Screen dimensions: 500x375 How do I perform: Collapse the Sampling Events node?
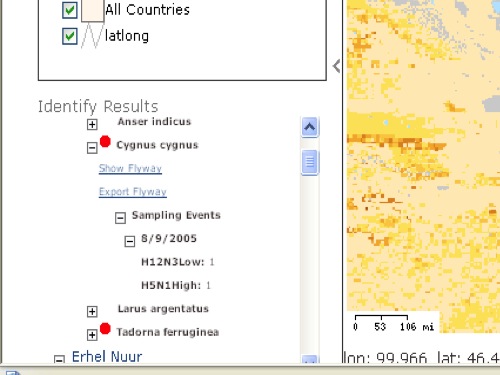(120, 218)
